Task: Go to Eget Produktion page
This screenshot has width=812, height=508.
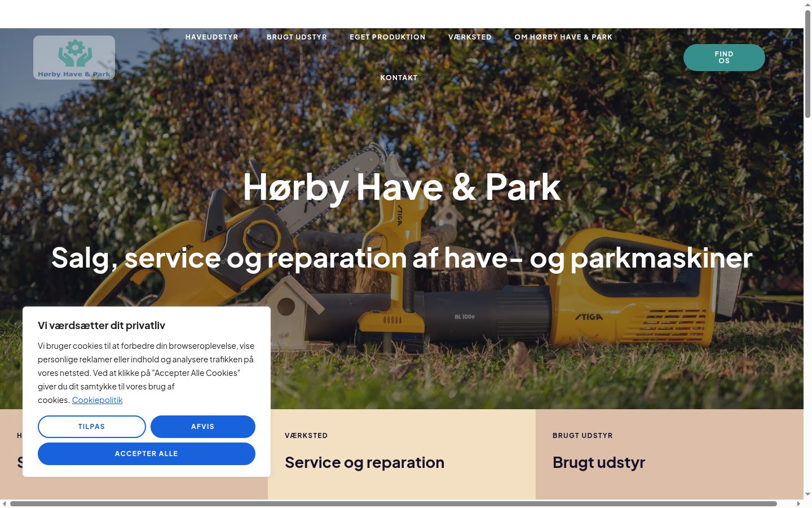Action: (x=387, y=37)
